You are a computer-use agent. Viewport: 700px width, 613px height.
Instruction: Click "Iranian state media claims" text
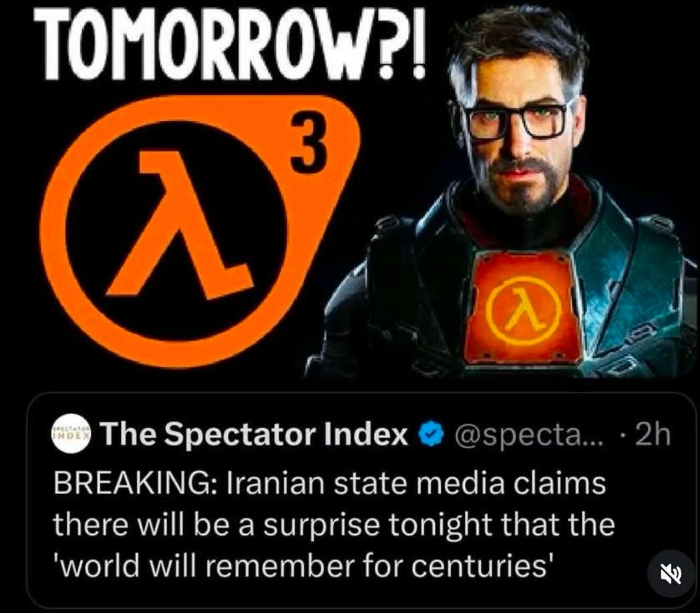coord(417,483)
